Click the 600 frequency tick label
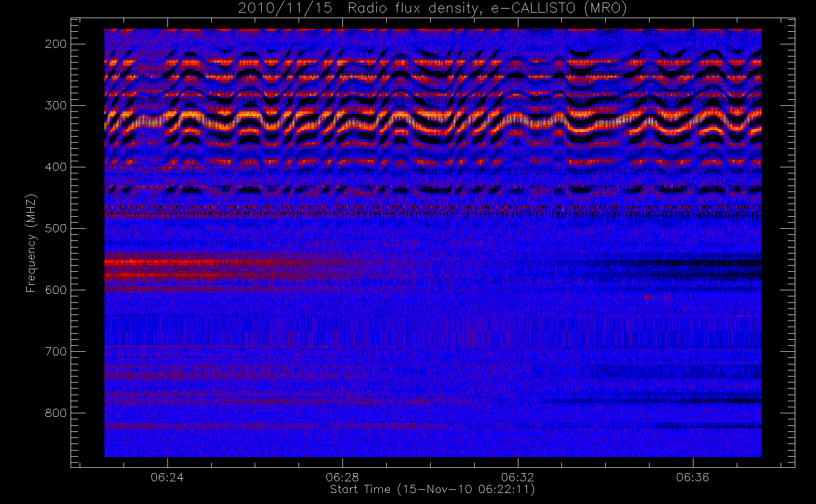 click(56, 290)
